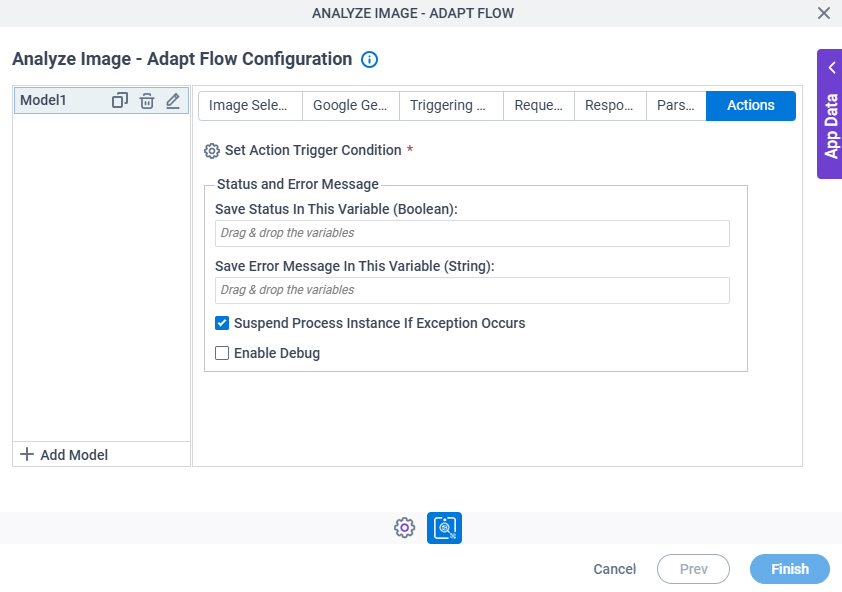
Task: Switch to the Image Selection tab
Action: tap(250, 105)
